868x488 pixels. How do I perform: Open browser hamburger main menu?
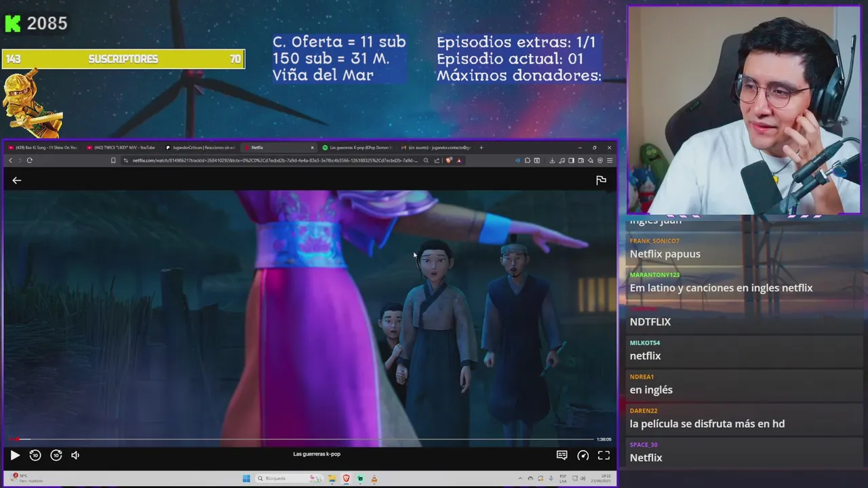[610, 161]
